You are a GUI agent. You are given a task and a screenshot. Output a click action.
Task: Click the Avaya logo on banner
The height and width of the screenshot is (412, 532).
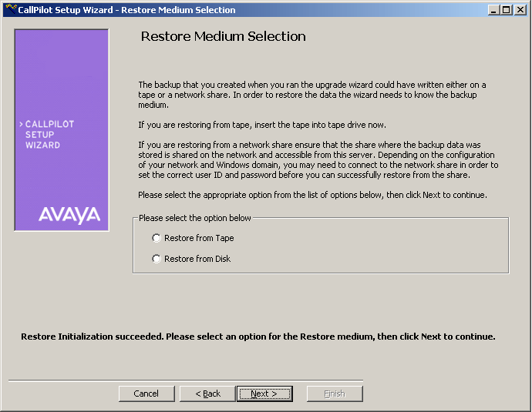coord(69,215)
